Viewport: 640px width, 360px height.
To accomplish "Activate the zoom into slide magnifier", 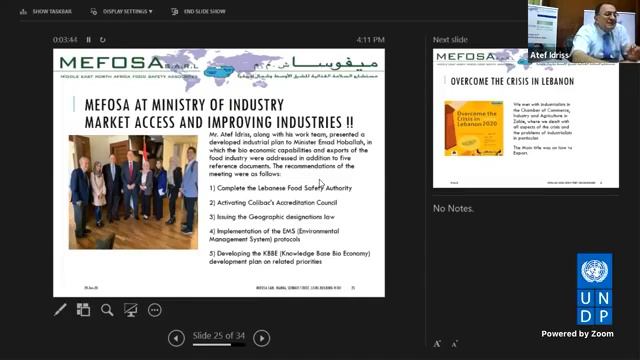I will (107, 310).
